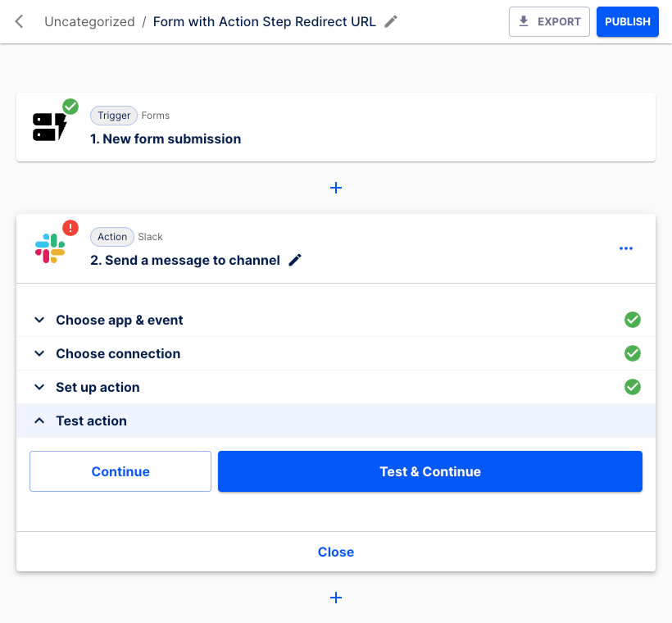Open the Uncategorized breadcrumb link
The image size is (672, 623).
pos(90,21)
